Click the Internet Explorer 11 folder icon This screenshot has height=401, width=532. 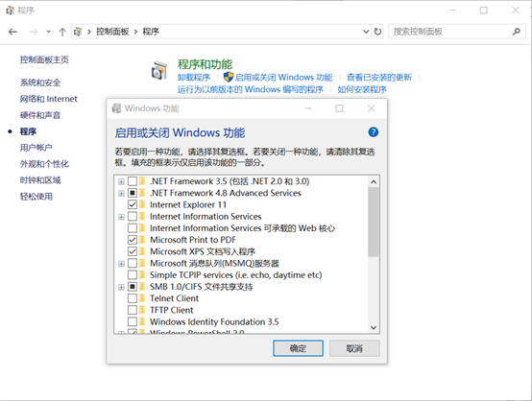[142, 204]
